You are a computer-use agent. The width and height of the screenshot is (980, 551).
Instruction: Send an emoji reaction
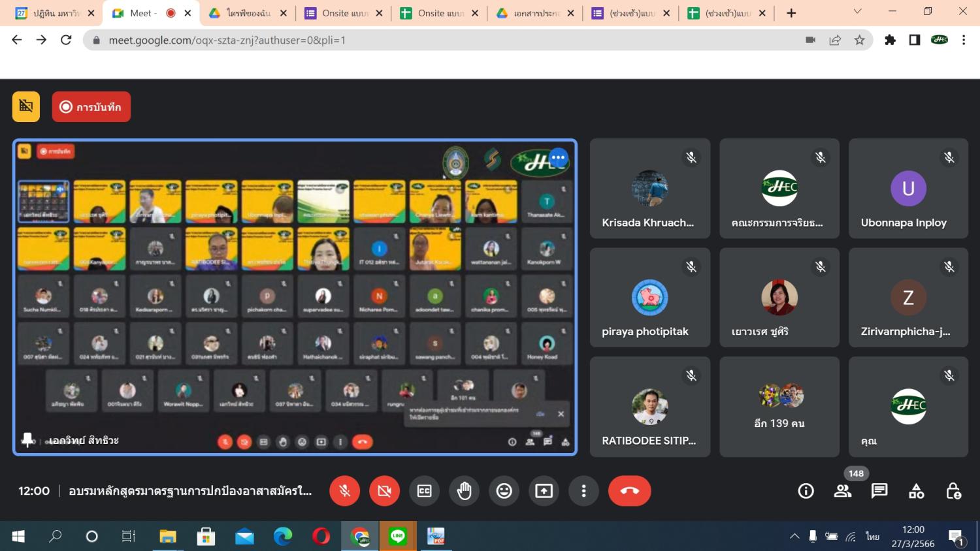pyautogui.click(x=504, y=491)
